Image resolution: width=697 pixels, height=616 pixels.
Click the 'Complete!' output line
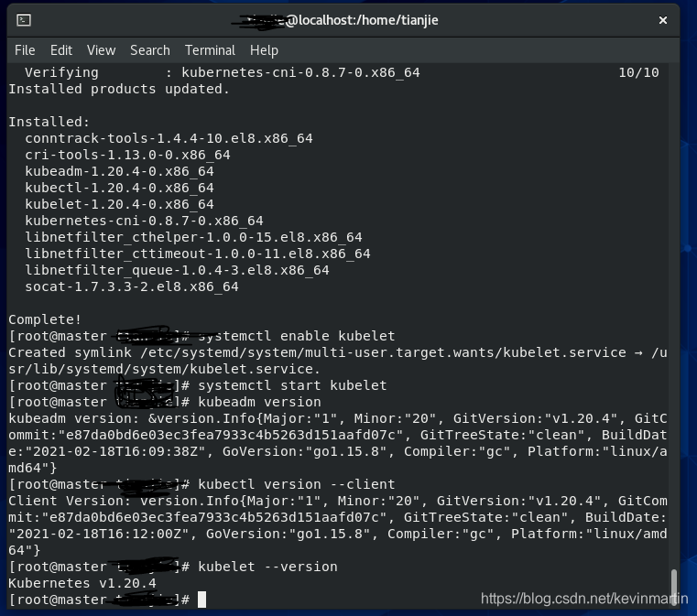45,319
